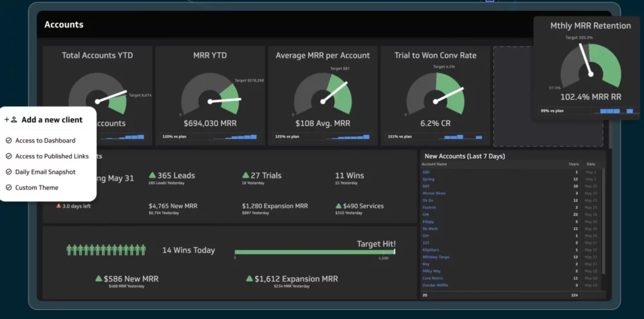644x319 pixels.
Task: Click the Total Accounts YTD sparkline bar chart
Action: tap(126, 137)
